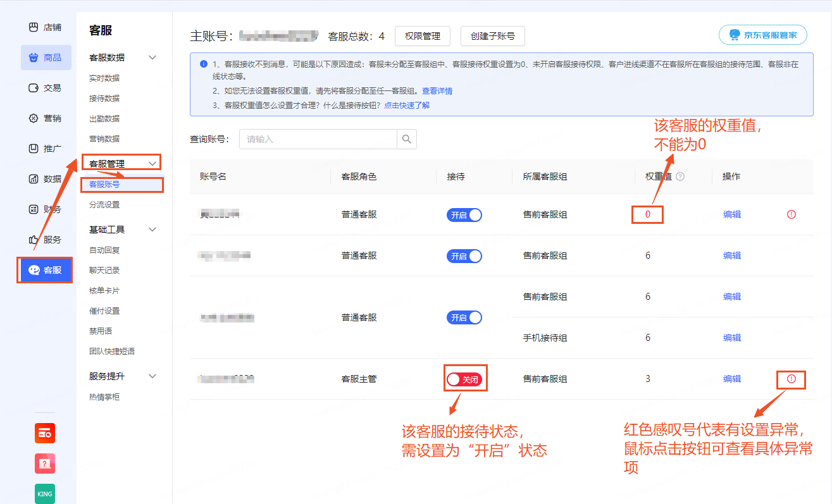Image resolution: width=832 pixels, height=504 pixels.
Task: Click the red warning icon in the 客服主管 row
Action: tap(792, 379)
